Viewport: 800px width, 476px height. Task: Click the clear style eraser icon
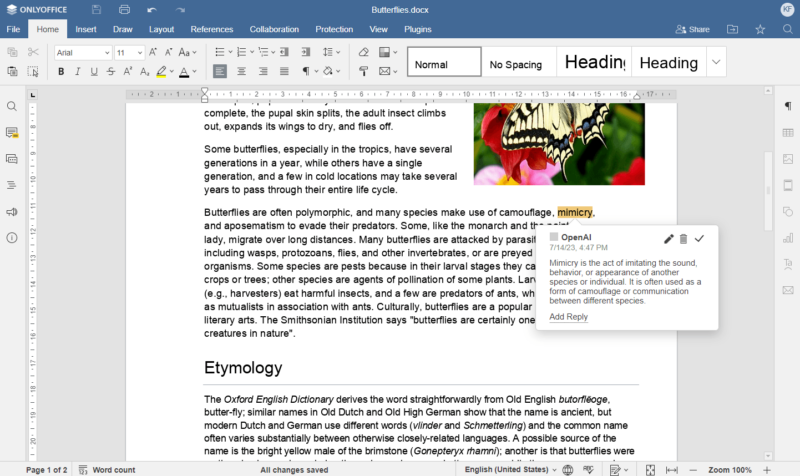point(363,52)
